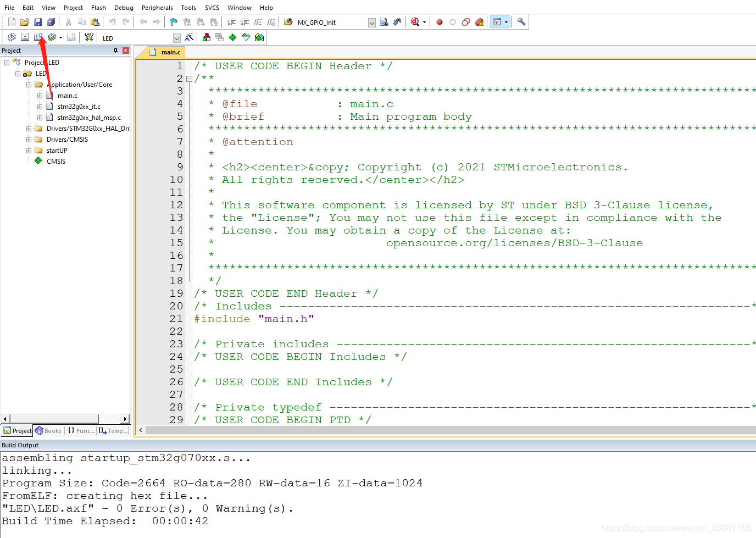Collapse the Application/User/Core group
756x538 pixels.
29,85
